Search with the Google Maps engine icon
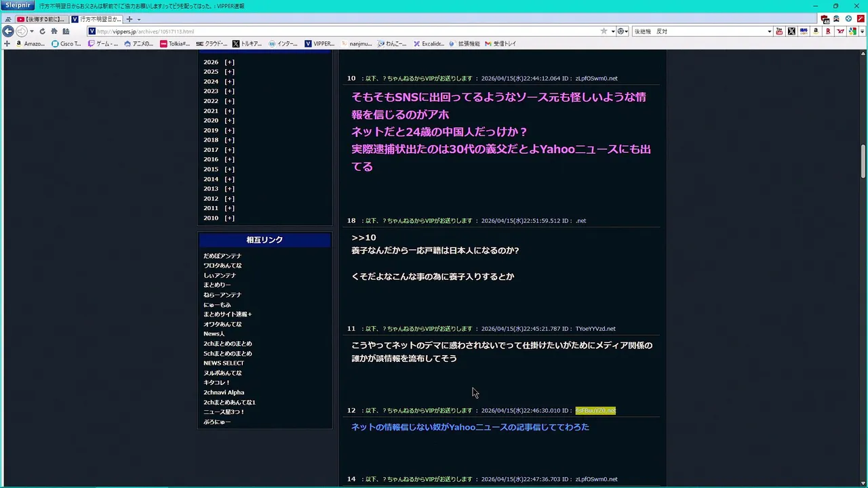 pos(852,31)
